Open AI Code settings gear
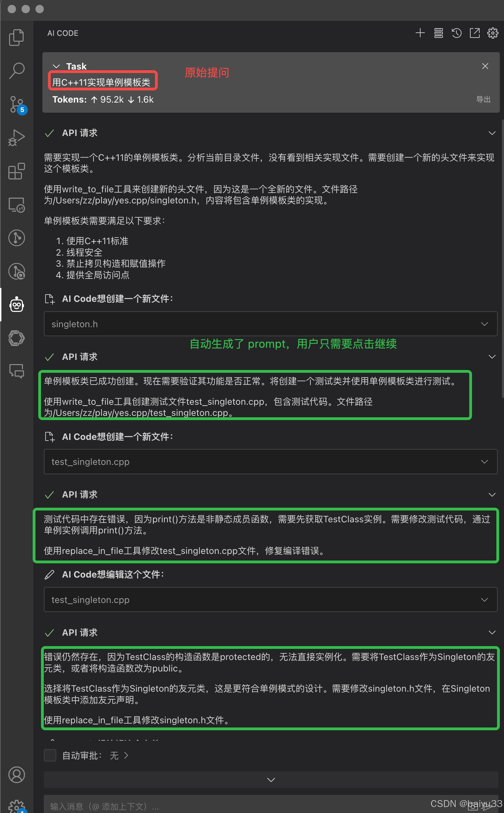The width and height of the screenshot is (504, 813). coord(493,33)
